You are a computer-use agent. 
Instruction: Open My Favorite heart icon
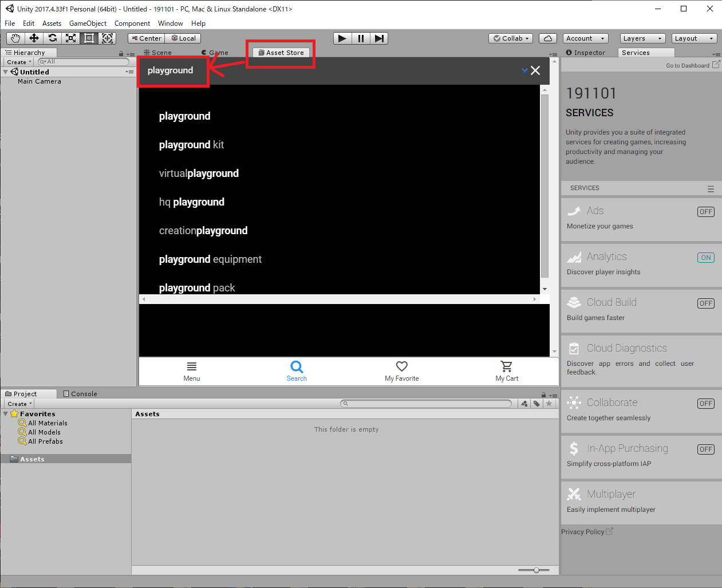[x=402, y=366]
